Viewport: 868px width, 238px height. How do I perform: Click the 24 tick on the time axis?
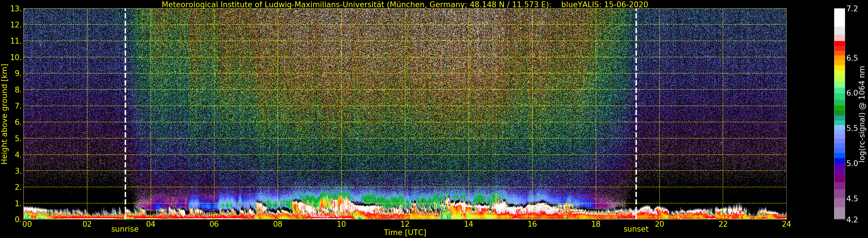tap(786, 224)
